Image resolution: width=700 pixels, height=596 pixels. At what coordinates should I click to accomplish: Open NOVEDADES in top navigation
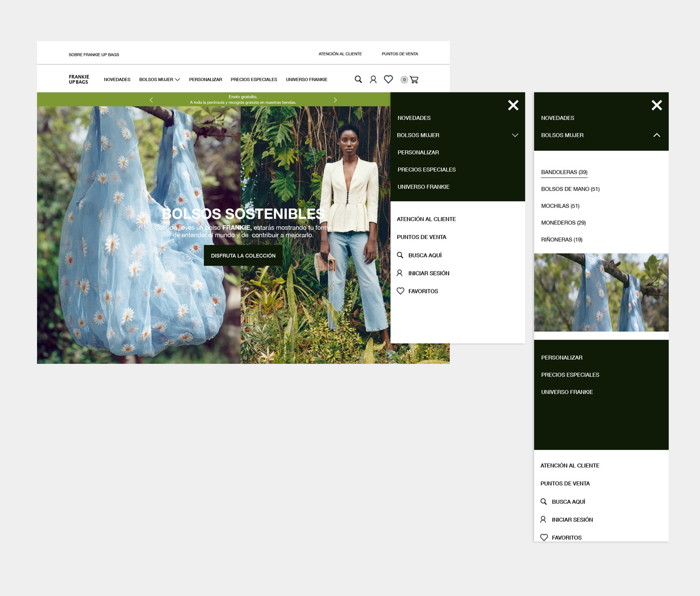pos(117,80)
